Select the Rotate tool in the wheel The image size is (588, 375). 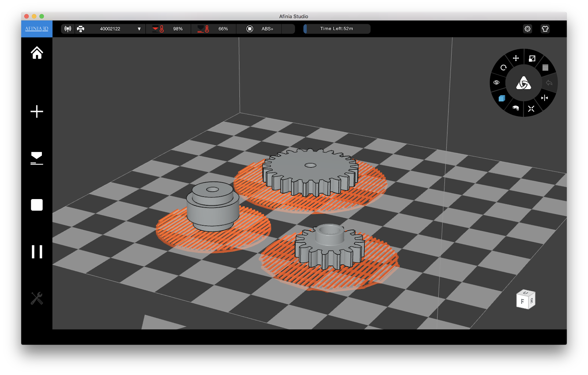coord(503,68)
